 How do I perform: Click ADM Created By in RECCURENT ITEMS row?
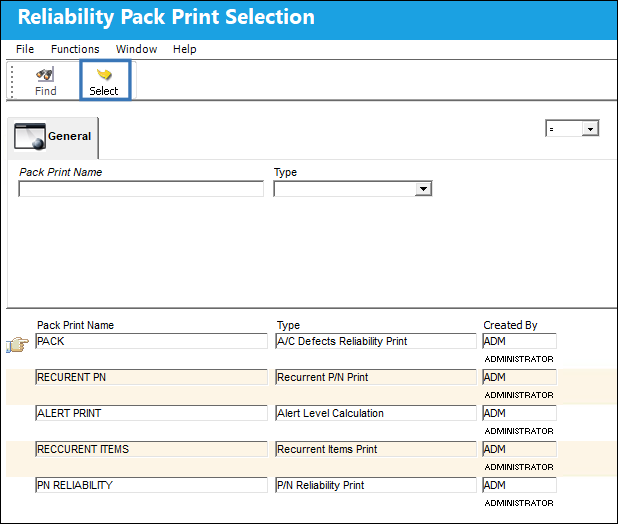[519, 449]
